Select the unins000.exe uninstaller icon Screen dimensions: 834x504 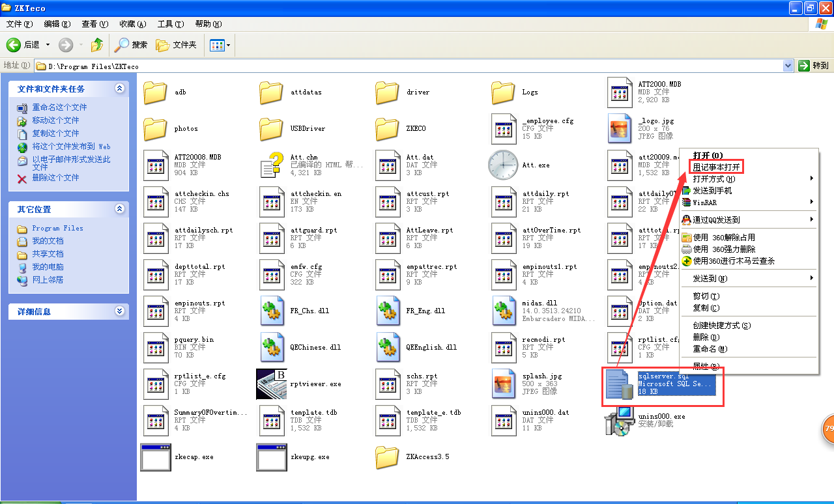[619, 421]
